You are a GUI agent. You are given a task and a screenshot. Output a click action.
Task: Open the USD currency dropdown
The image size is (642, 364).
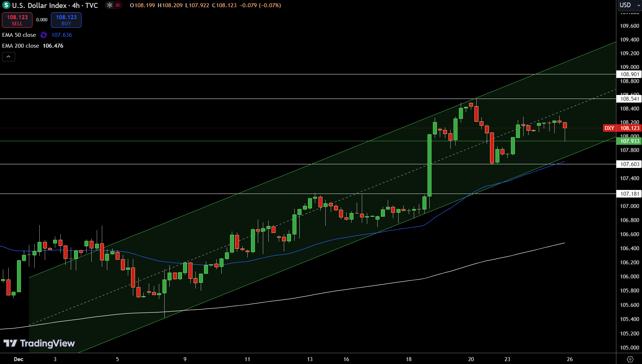pos(629,5)
